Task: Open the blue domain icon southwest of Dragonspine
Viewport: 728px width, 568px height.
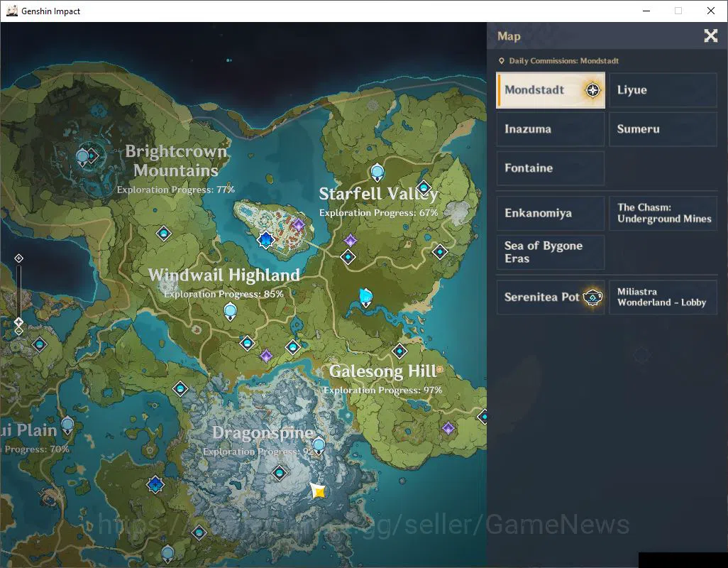Action: pos(155,484)
